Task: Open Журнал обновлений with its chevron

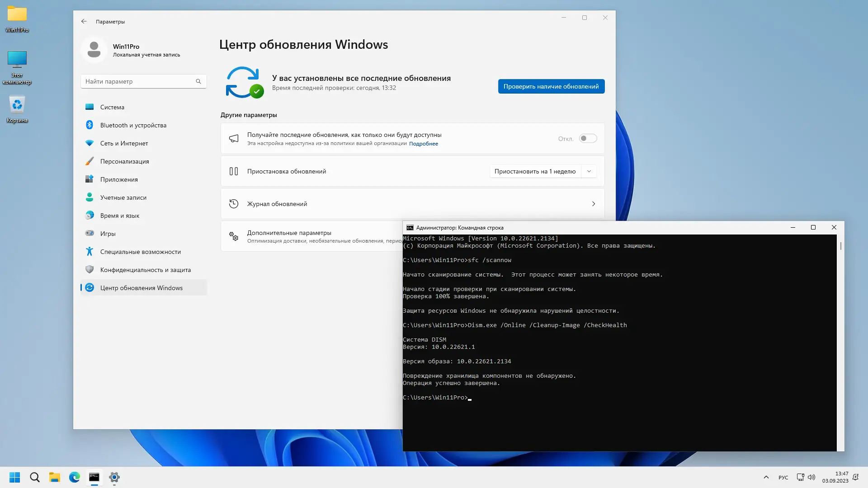Action: click(593, 204)
